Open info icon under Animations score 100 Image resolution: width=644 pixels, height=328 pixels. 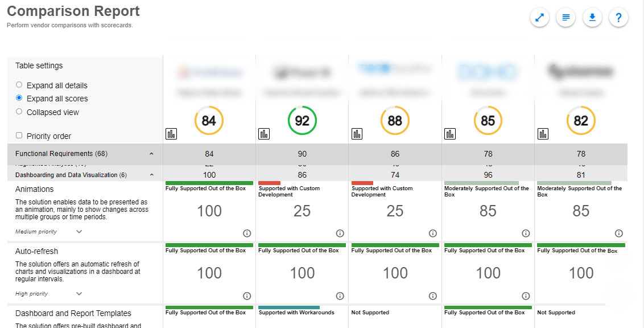point(247,233)
